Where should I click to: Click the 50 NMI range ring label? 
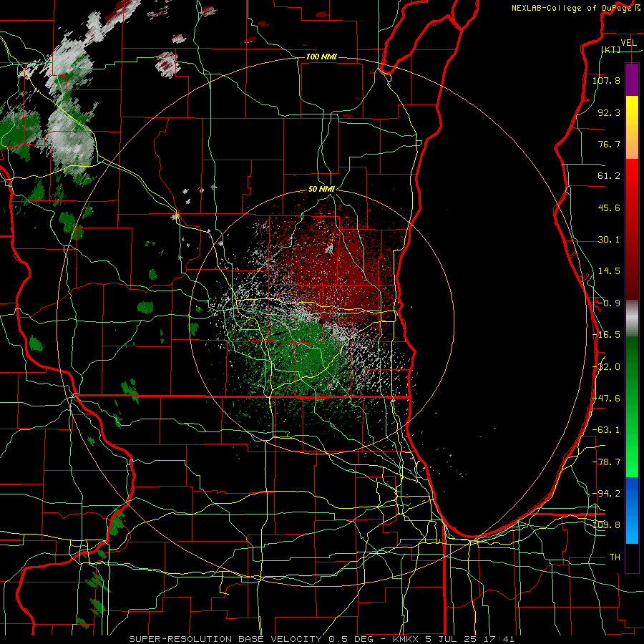click(321, 190)
